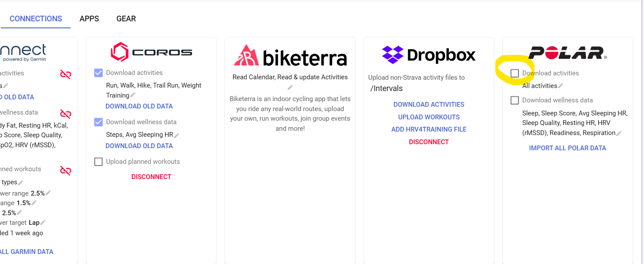Enable Coros Upload planned workouts checkbox
Screen dimensions: 644x264
point(99,162)
